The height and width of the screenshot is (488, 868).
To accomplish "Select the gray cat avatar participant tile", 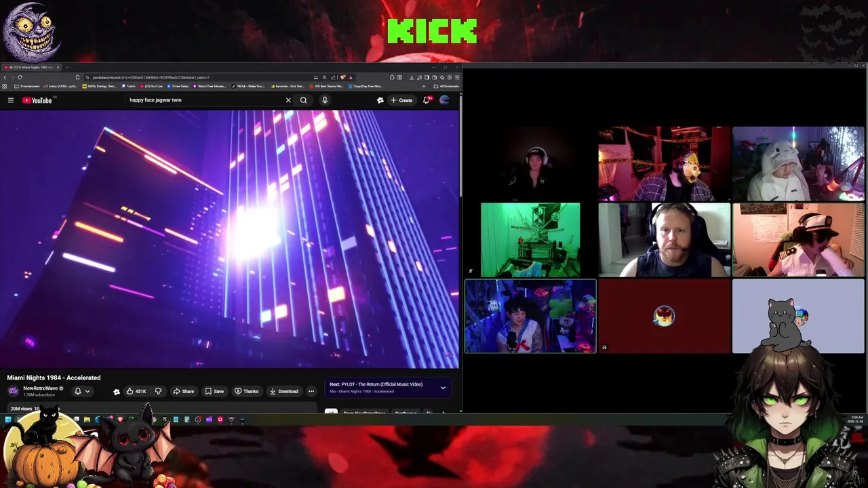I will (x=798, y=317).
